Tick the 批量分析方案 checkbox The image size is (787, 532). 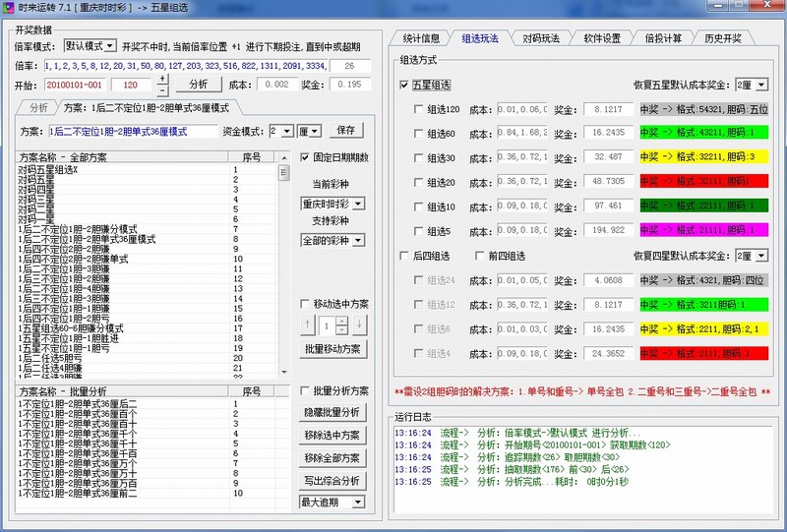(305, 390)
